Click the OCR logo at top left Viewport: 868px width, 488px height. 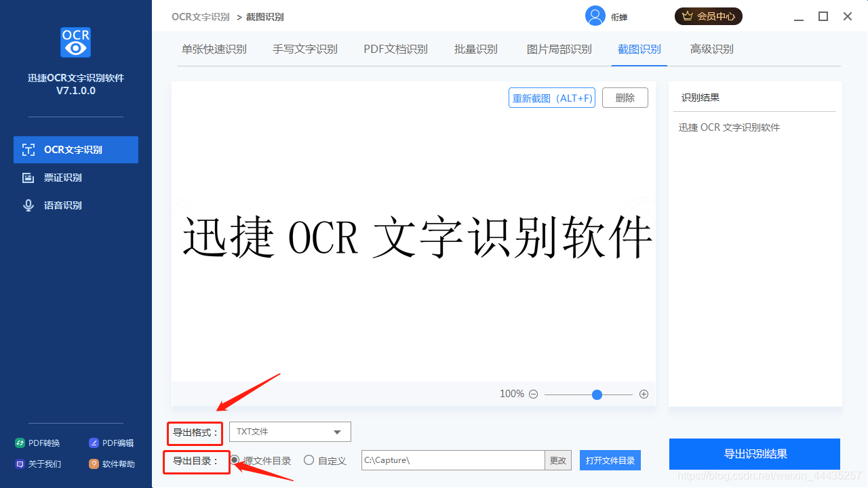click(x=75, y=42)
